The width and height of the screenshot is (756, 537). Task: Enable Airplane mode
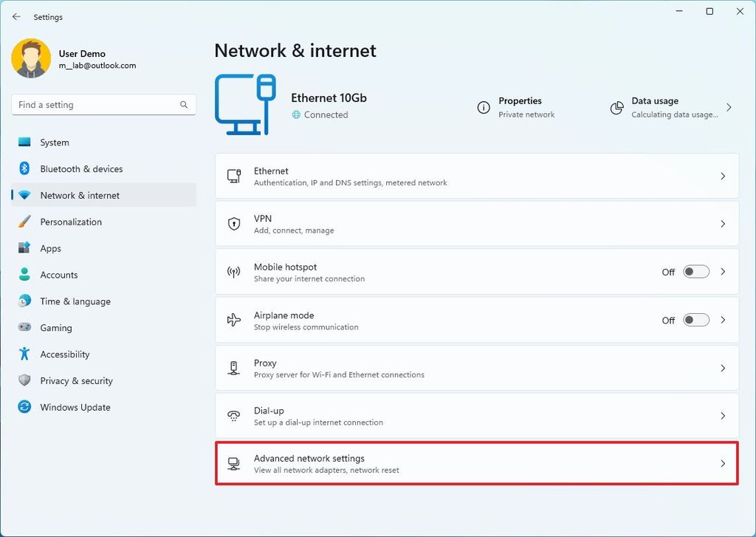(695, 320)
